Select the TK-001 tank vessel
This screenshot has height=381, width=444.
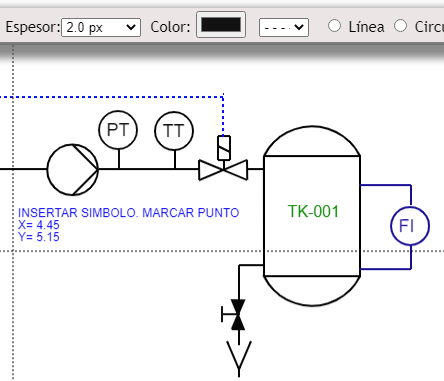point(312,216)
